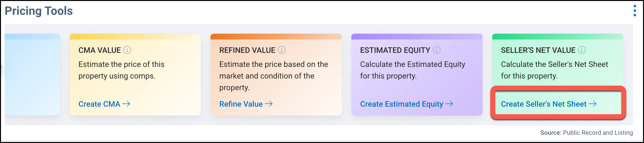Open the Create CMA link

[x=100, y=104]
